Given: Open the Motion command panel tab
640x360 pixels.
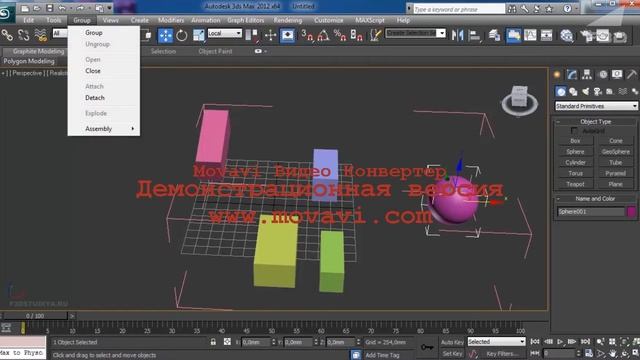Looking at the screenshot, I should (x=602, y=74).
